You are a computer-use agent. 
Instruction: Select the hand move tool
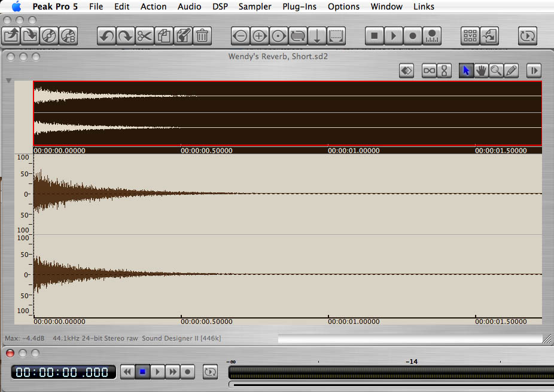(x=481, y=71)
